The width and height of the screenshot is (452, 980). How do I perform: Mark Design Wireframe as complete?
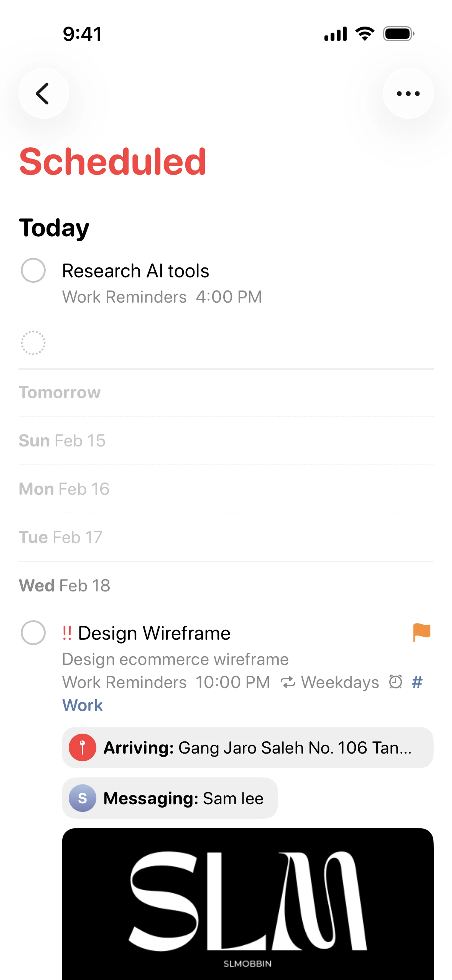tap(33, 633)
